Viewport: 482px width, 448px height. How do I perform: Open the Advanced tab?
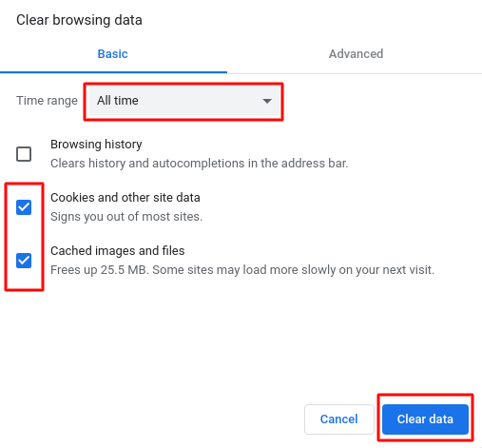[356, 54]
